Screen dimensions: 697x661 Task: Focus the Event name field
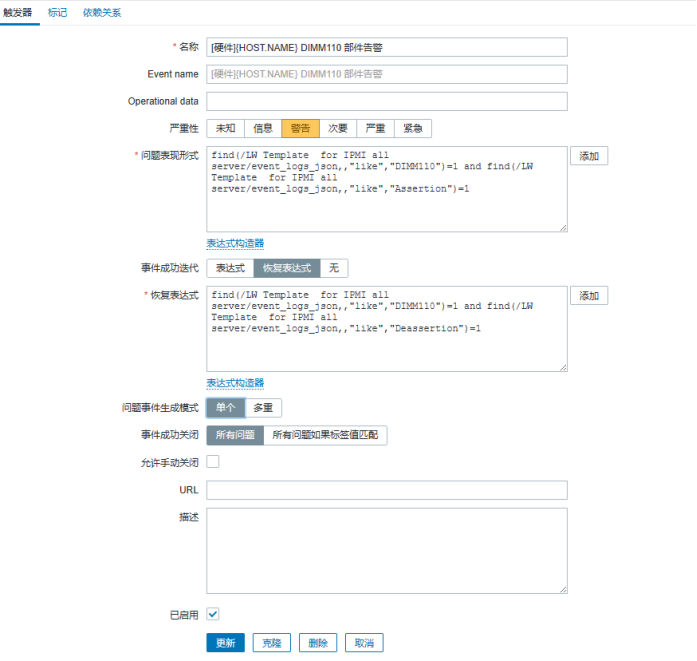tap(387, 74)
